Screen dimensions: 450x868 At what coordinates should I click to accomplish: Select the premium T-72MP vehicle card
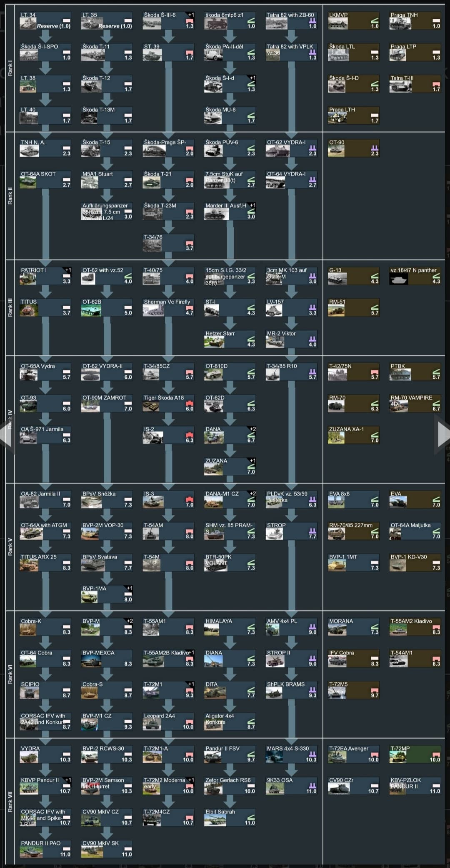pos(415,754)
